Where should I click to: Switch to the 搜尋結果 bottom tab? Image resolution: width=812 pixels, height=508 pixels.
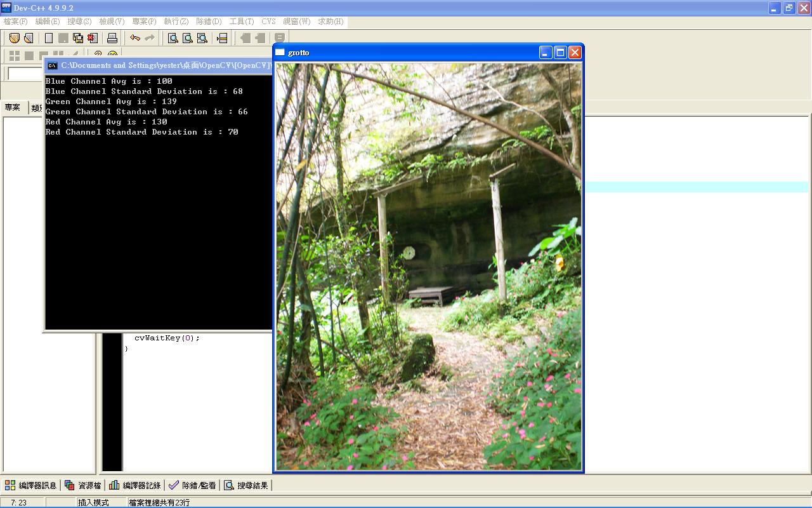click(246, 485)
